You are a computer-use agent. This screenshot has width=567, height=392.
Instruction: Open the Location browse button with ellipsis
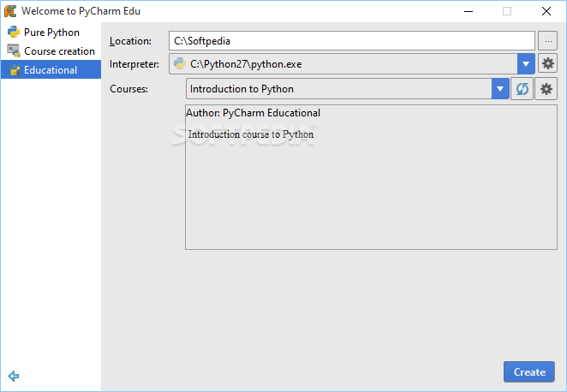pos(548,41)
